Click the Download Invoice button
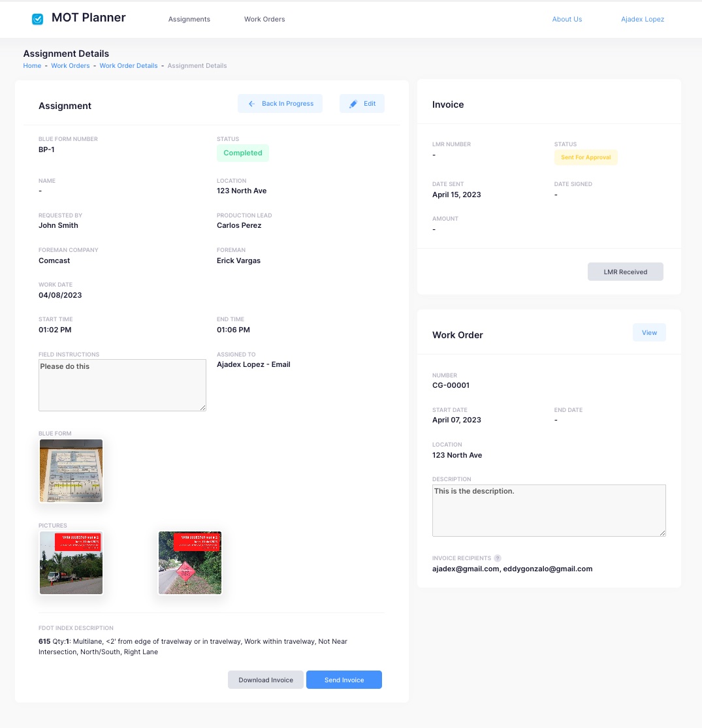The height and width of the screenshot is (728, 702). click(265, 680)
